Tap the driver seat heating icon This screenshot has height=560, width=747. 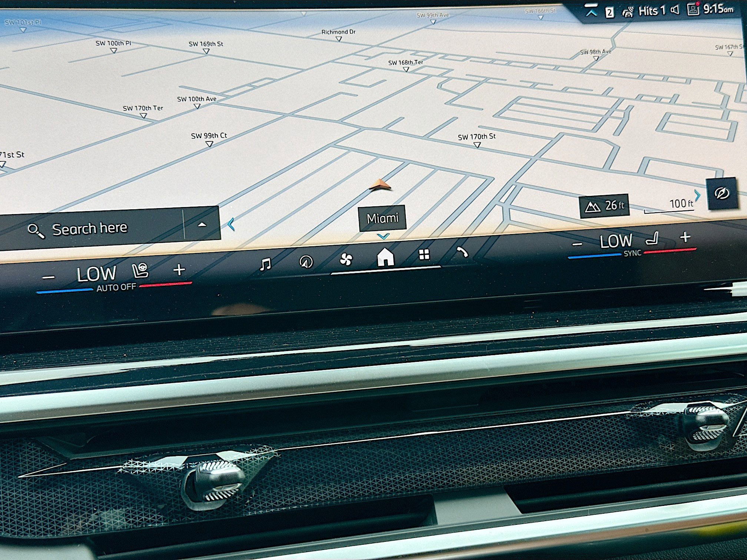pyautogui.click(x=140, y=271)
